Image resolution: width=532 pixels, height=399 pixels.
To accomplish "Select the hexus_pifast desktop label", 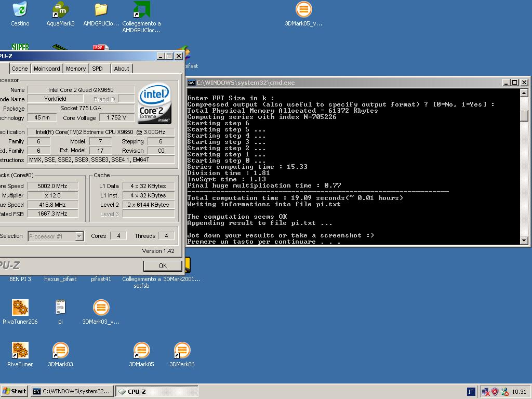I will [60, 279].
